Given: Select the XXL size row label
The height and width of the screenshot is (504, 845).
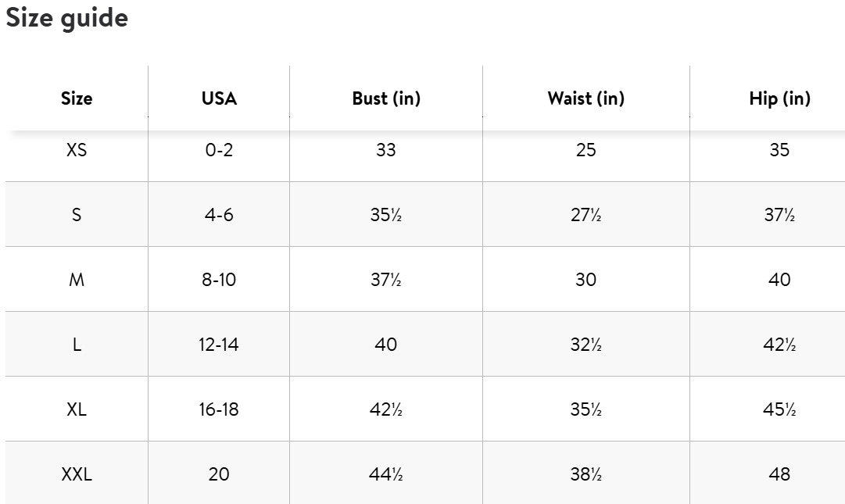Looking at the screenshot, I should (x=77, y=474).
